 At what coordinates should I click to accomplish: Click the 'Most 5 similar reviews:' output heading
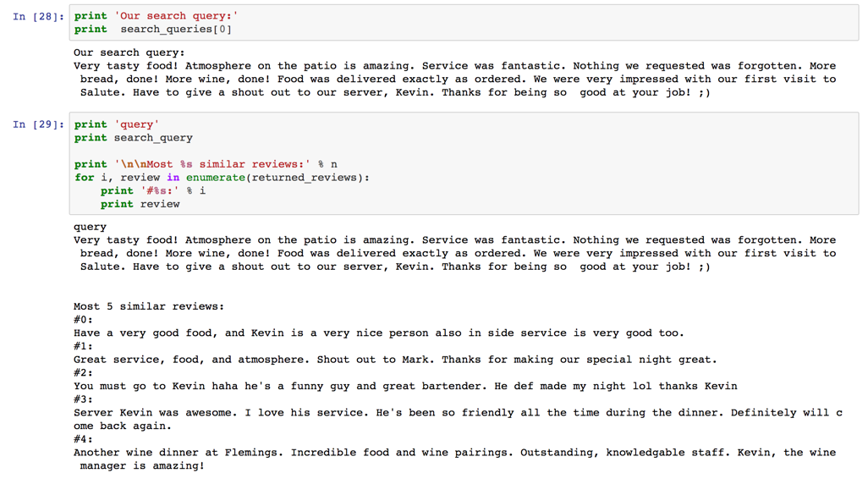[x=149, y=307]
